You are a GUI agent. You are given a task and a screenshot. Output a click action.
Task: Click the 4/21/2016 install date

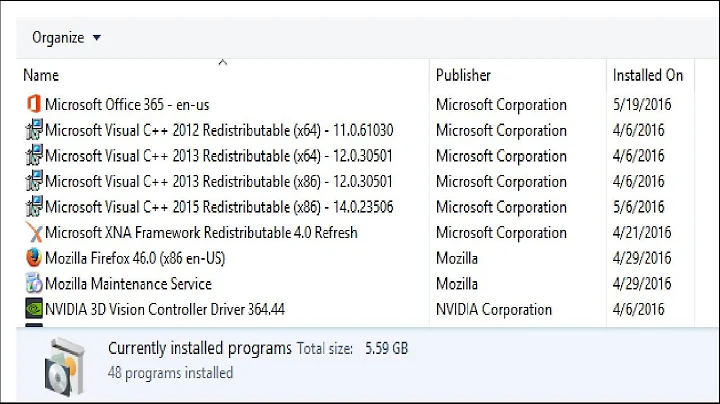(642, 233)
